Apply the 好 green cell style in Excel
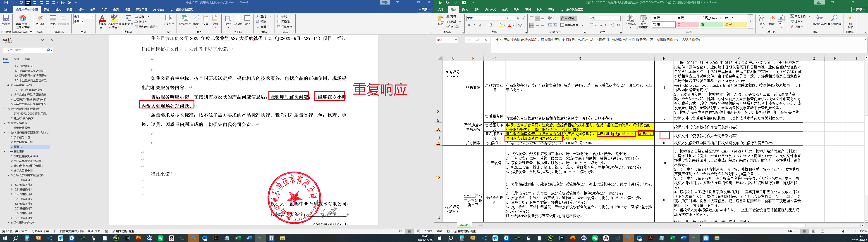Screen dimensions: 868x242 (x=711, y=25)
